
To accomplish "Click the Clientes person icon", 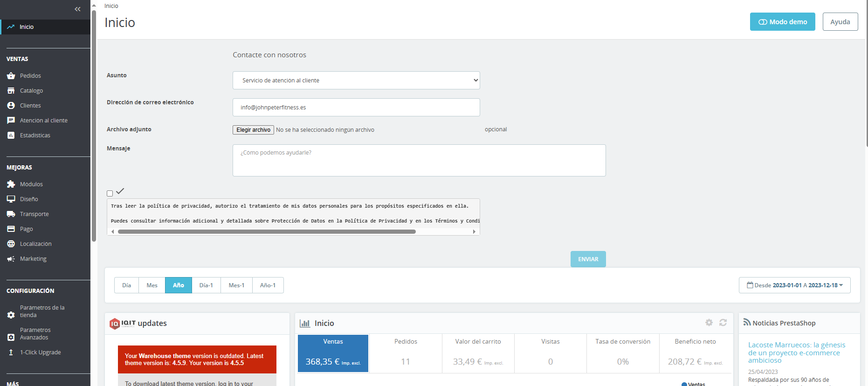I will pos(11,106).
